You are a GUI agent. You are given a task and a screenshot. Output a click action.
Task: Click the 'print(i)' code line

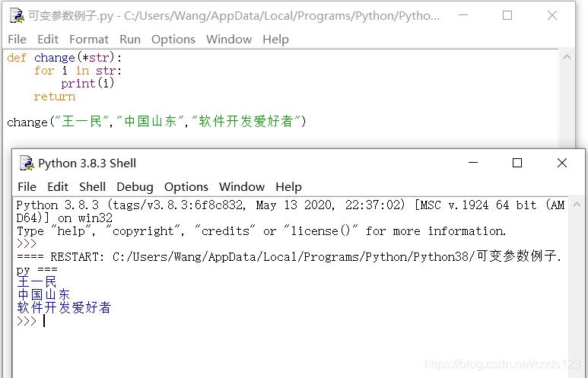87,83
